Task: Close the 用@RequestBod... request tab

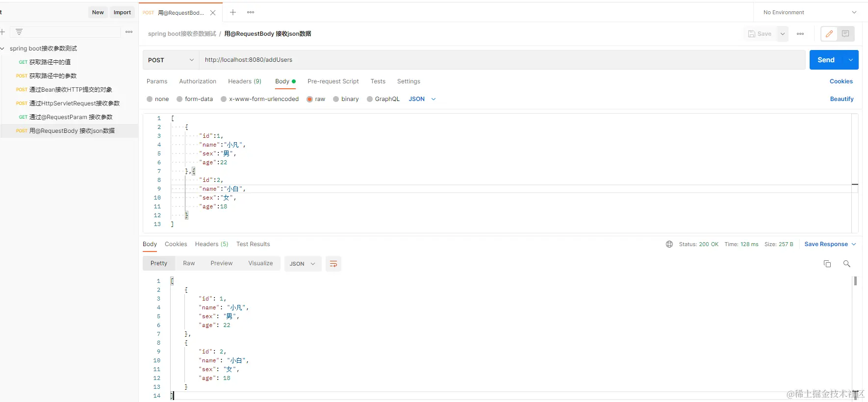Action: [x=213, y=13]
